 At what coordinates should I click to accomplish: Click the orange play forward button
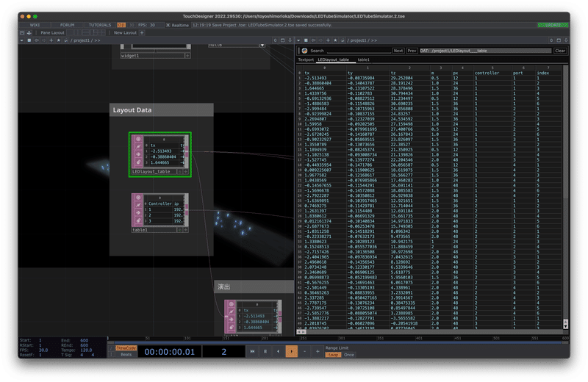(291, 352)
